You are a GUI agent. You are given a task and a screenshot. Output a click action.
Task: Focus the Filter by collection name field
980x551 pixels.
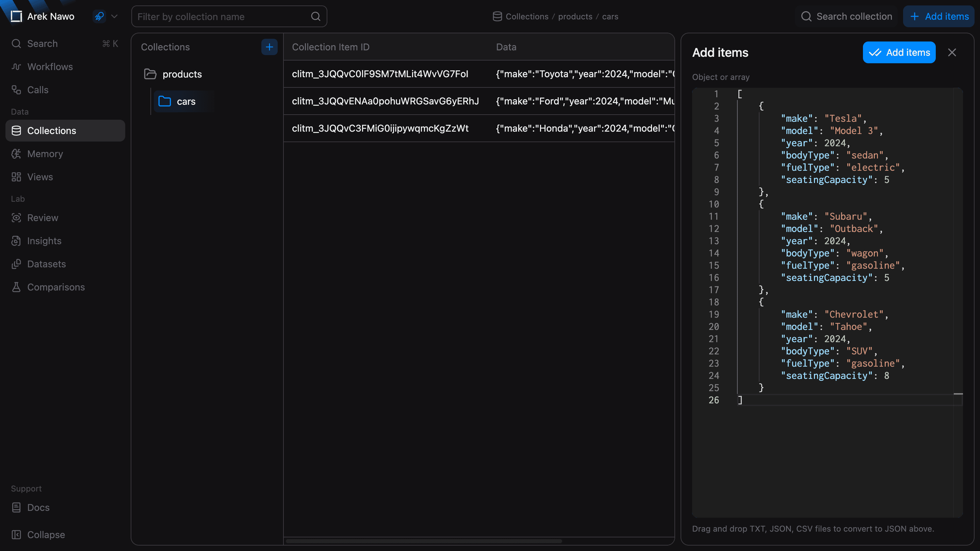(x=229, y=16)
